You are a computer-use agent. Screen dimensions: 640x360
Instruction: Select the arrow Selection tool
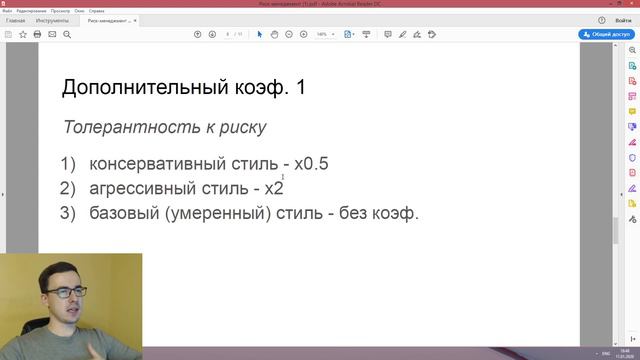[260, 34]
